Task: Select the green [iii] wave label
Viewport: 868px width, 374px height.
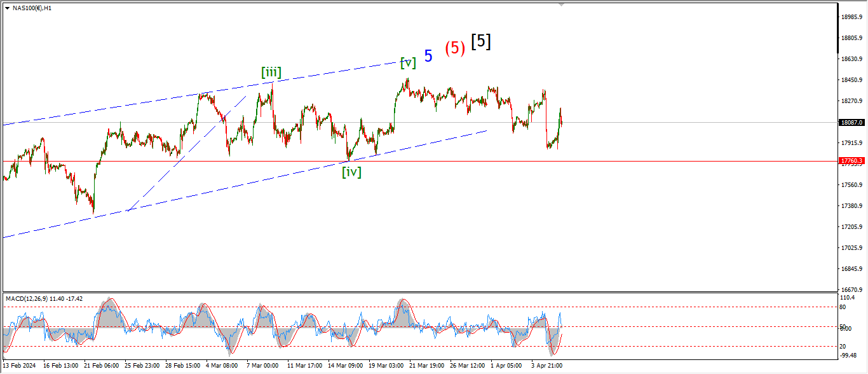Action: tap(271, 72)
